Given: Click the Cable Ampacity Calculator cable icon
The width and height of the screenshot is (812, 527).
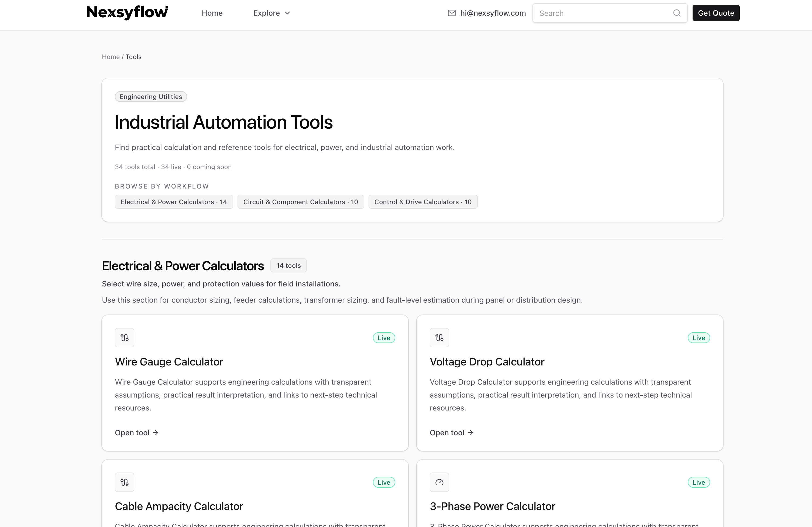Looking at the screenshot, I should click(x=125, y=482).
